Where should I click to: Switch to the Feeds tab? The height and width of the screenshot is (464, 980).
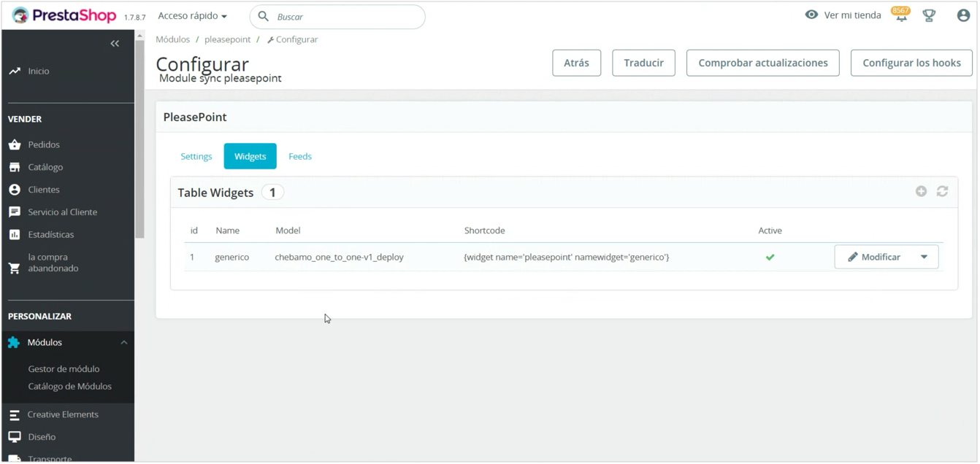(299, 157)
